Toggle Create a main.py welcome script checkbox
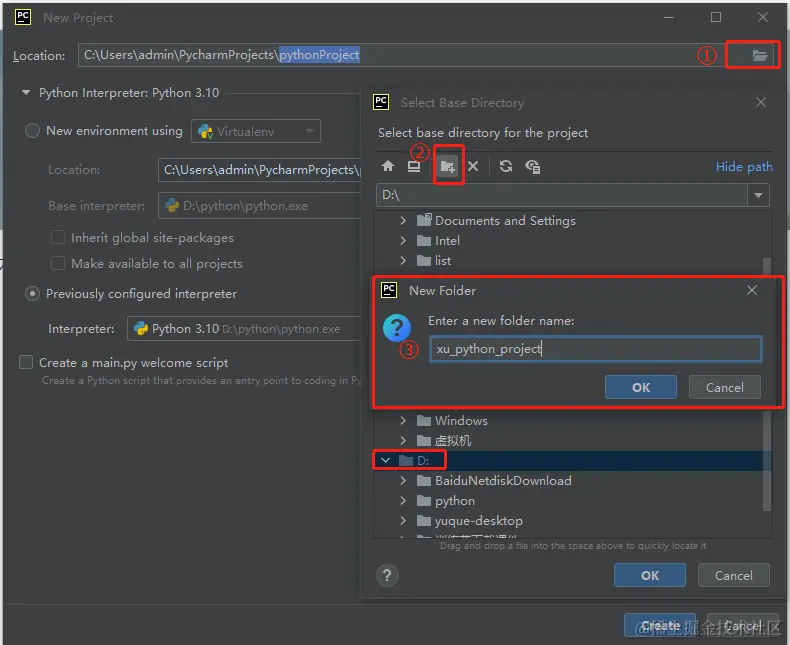Screen dimensions: 790x645 point(26,362)
